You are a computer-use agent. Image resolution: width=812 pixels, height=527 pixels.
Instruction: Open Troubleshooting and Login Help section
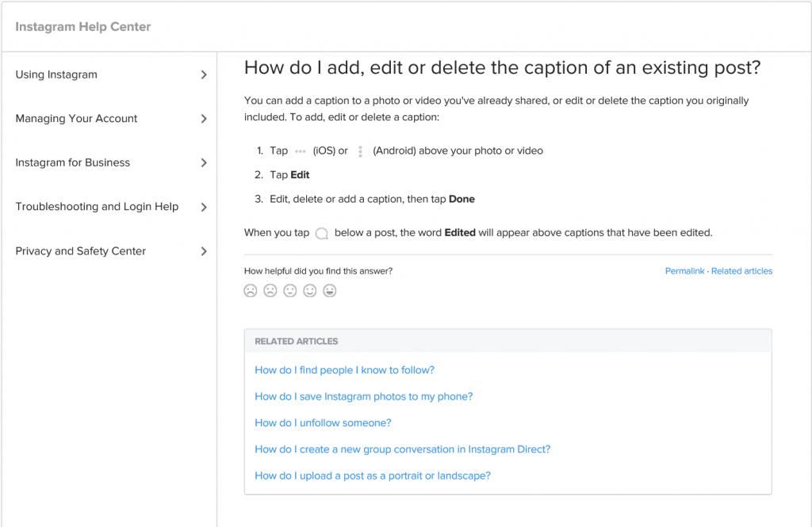click(97, 207)
